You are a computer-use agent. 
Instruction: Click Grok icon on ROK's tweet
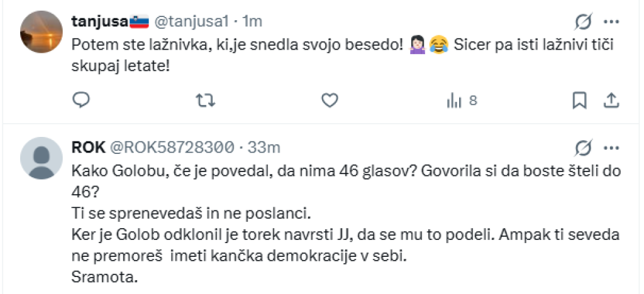[583, 148]
